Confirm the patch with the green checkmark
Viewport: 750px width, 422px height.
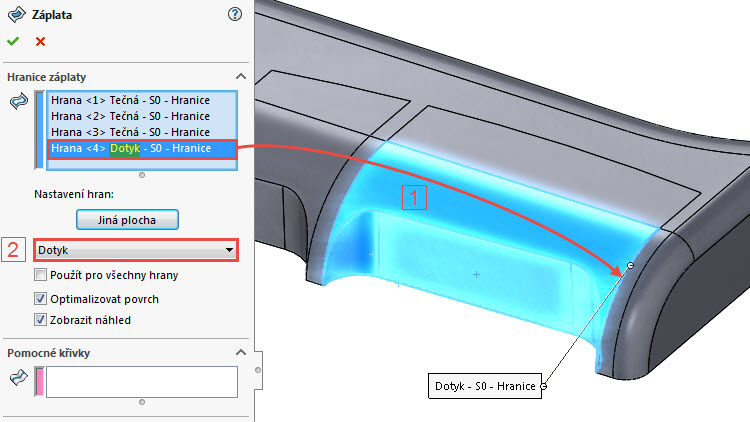click(x=13, y=42)
